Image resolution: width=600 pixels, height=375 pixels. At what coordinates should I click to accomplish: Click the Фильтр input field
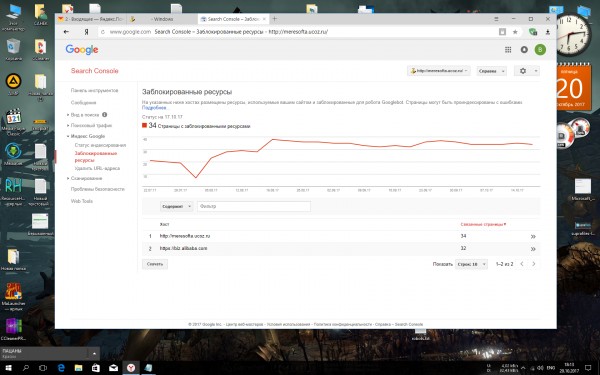point(254,207)
